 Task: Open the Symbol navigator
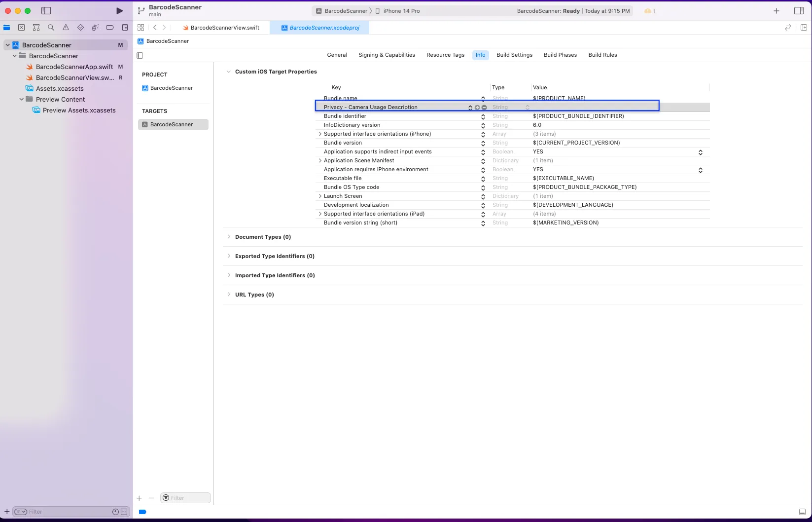coord(36,28)
